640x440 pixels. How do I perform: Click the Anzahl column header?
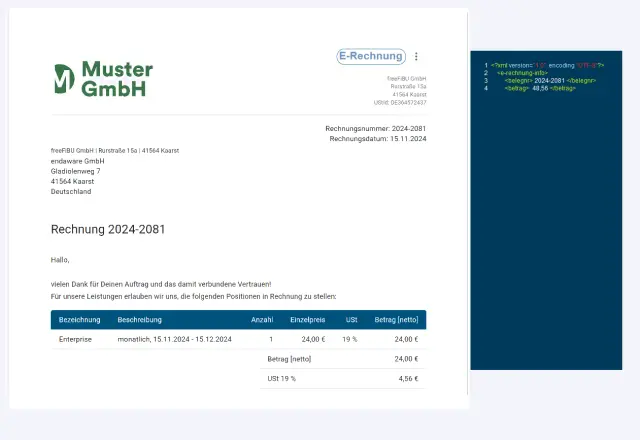tap(262, 320)
